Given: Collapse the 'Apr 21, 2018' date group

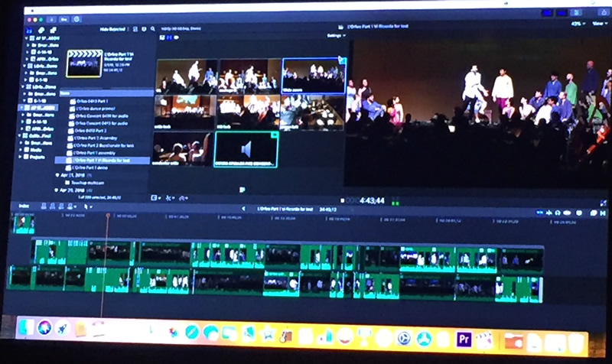Looking at the screenshot, I should [57, 175].
